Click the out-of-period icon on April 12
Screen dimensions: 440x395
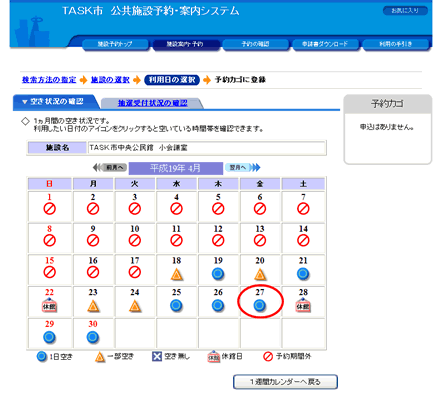[218, 240]
